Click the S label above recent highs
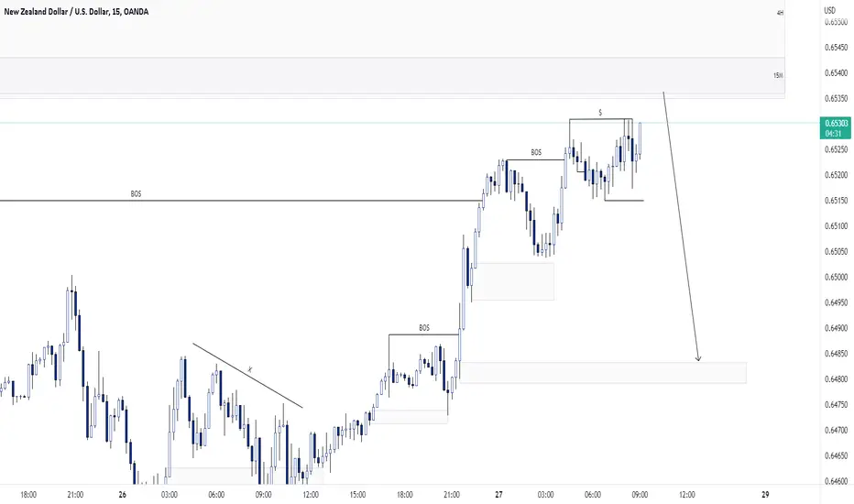 tap(600, 113)
